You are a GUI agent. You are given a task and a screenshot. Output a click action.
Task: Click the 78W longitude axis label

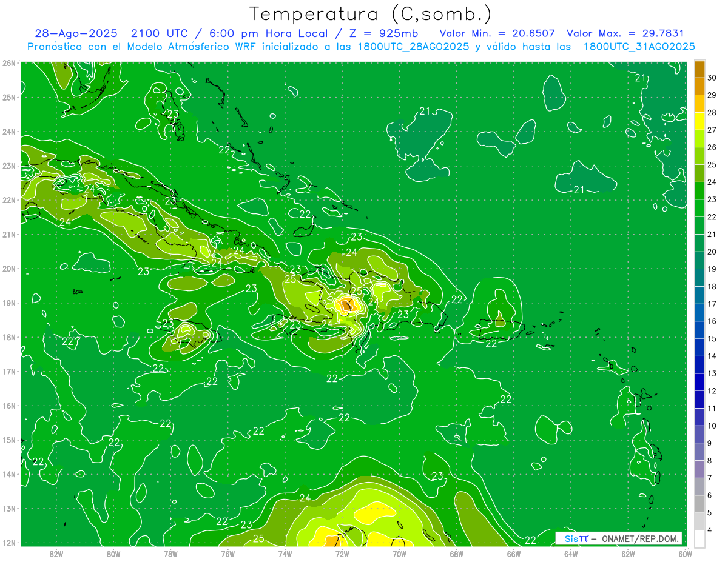[x=170, y=554]
